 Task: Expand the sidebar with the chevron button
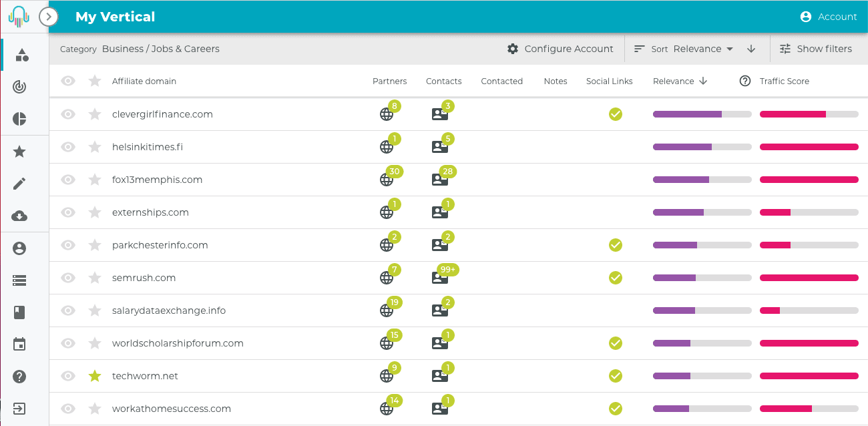(x=49, y=16)
